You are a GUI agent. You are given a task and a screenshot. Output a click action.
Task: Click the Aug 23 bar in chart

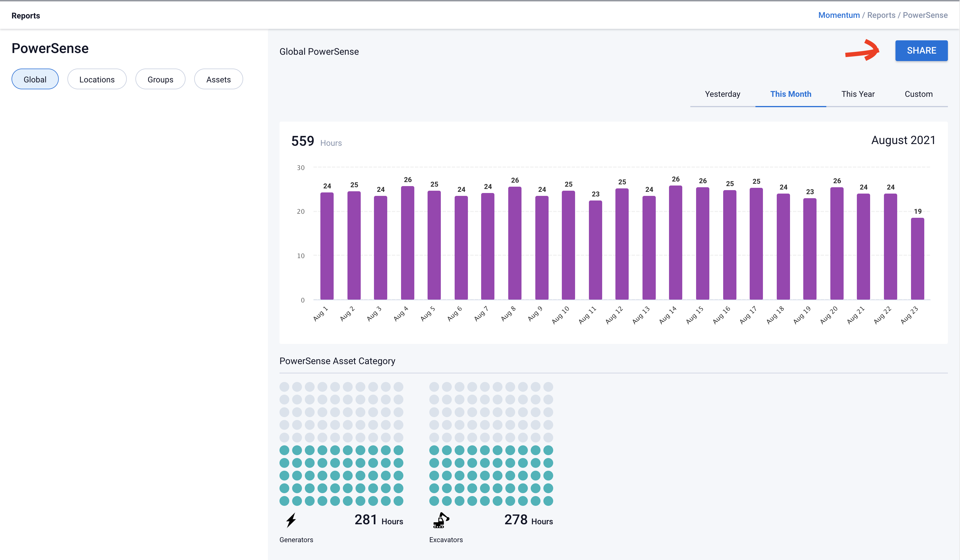pyautogui.click(x=917, y=259)
